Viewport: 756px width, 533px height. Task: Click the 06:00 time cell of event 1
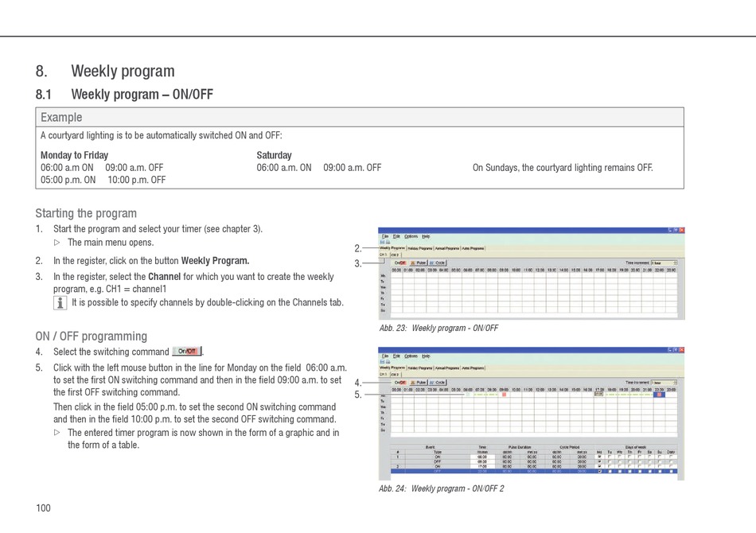[482, 457]
